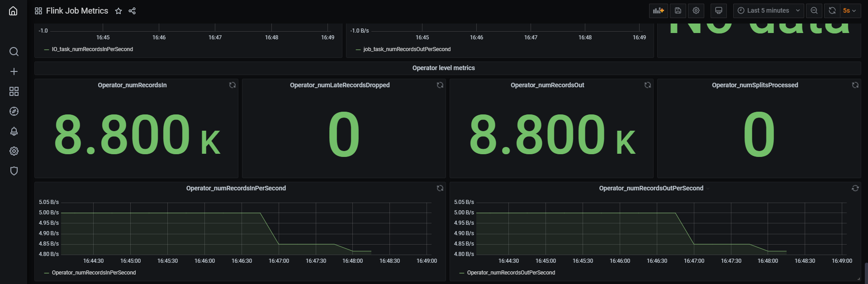This screenshot has height=284, width=868.
Task: Click the dashboard grid icon beside title
Action: (x=38, y=11)
